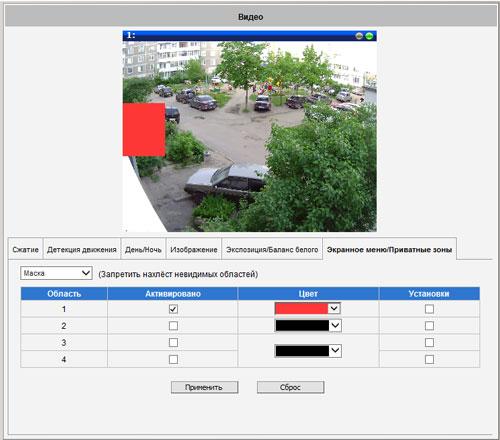Tick the Установки checkbox for area 1
Screen dimensions: 500x440
click(429, 309)
